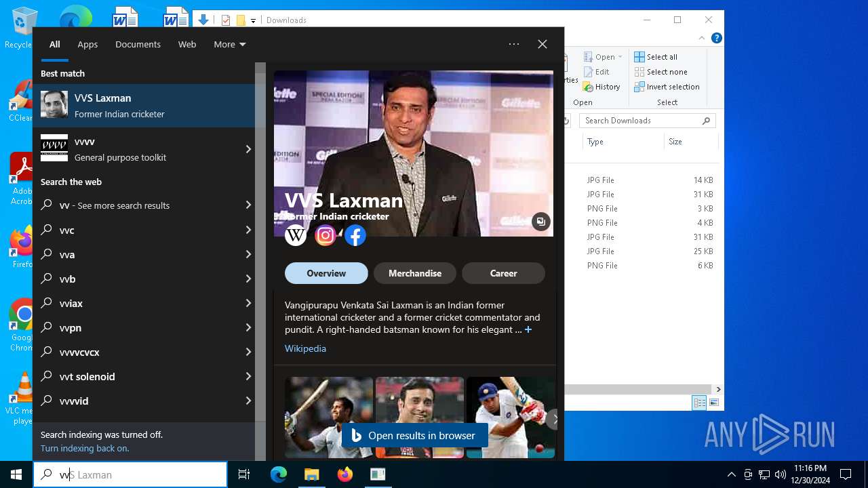Image resolution: width=868 pixels, height=488 pixels.
Task: Open the Instagram profile icon
Action: coord(325,235)
